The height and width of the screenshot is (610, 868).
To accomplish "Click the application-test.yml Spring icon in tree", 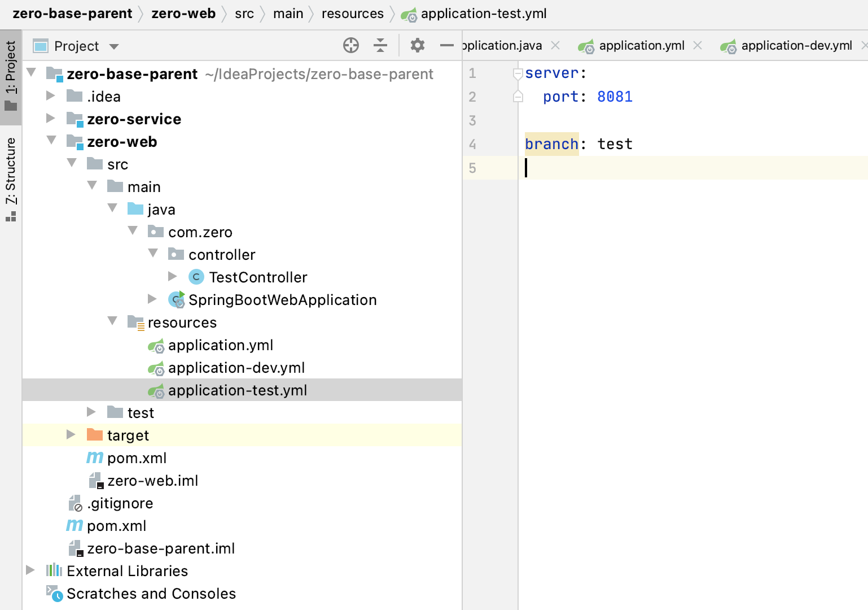I will tap(156, 391).
